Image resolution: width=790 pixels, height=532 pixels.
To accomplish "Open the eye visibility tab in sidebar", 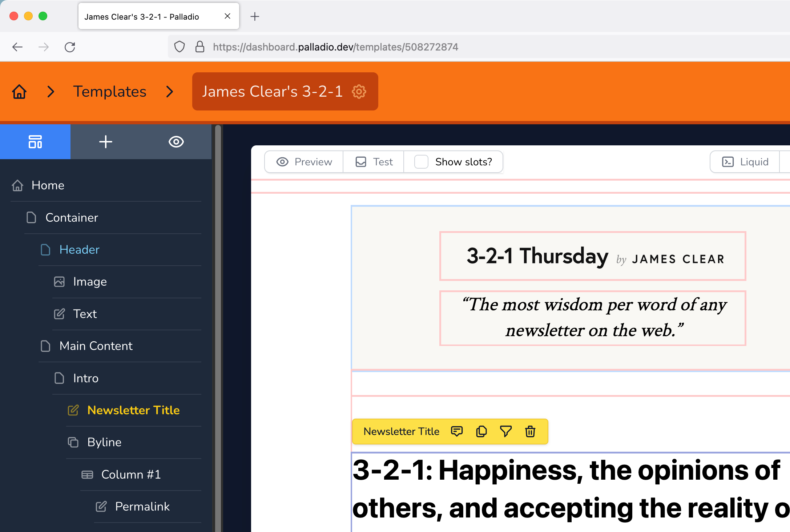I will coord(176,142).
